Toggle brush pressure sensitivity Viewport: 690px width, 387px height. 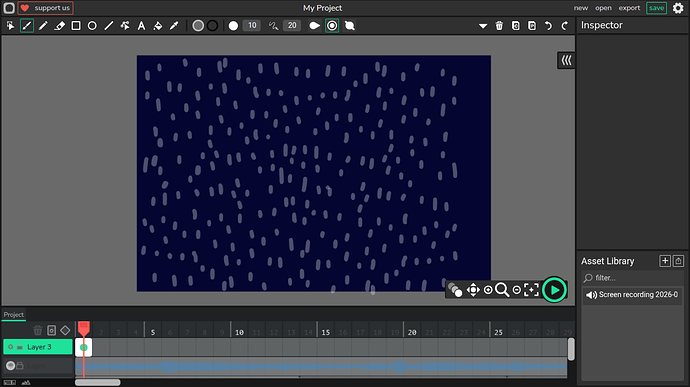click(x=315, y=26)
